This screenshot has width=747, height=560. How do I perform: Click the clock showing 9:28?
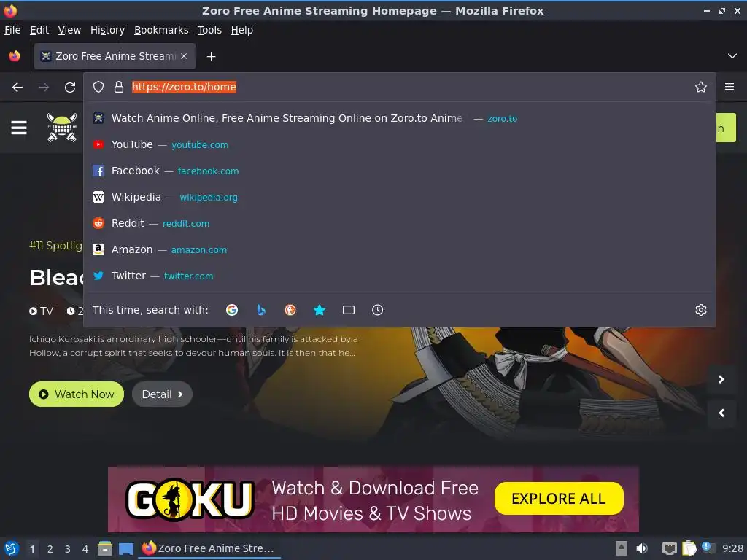(732, 548)
